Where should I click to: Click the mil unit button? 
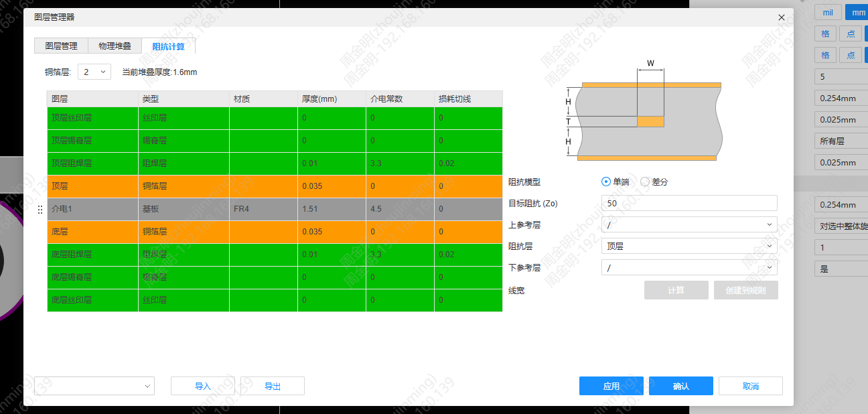[828, 12]
